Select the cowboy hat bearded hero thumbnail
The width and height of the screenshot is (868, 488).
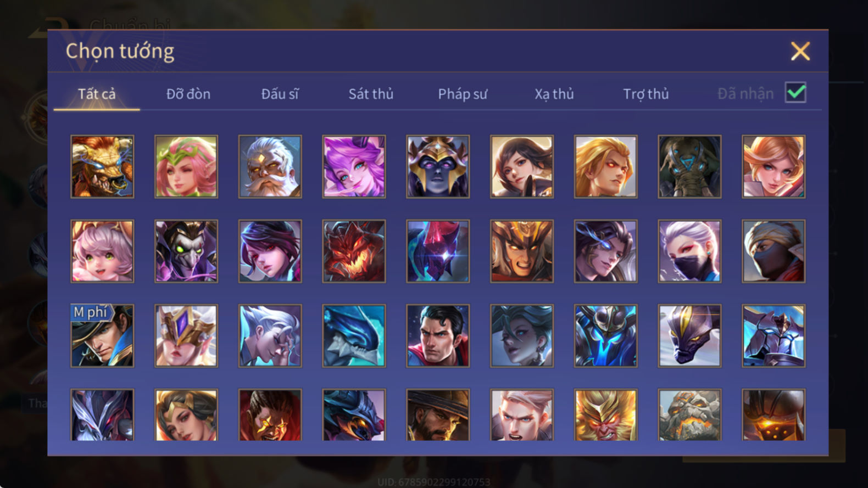tap(438, 415)
